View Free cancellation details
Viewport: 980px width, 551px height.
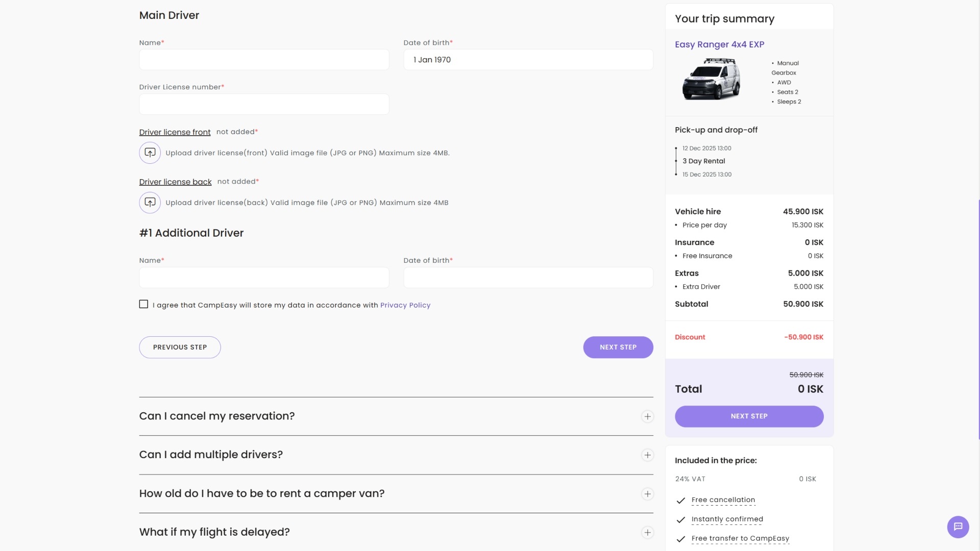click(x=723, y=500)
